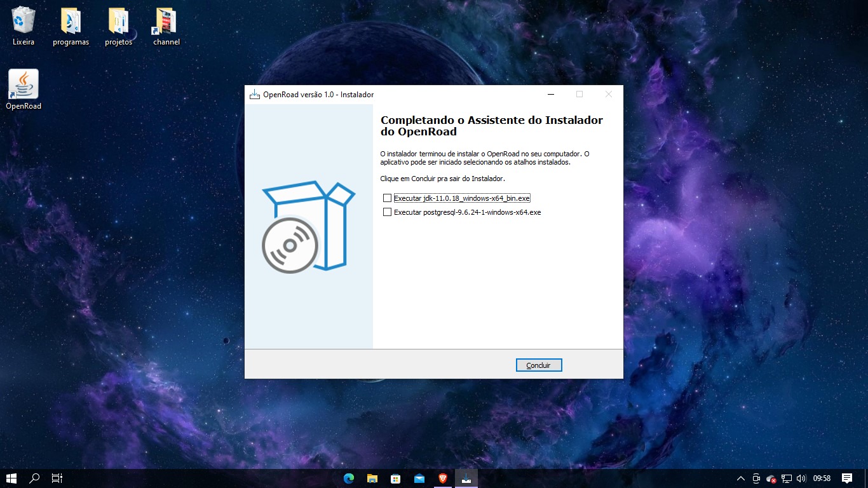Open File Explorer from taskbar

(x=372, y=478)
